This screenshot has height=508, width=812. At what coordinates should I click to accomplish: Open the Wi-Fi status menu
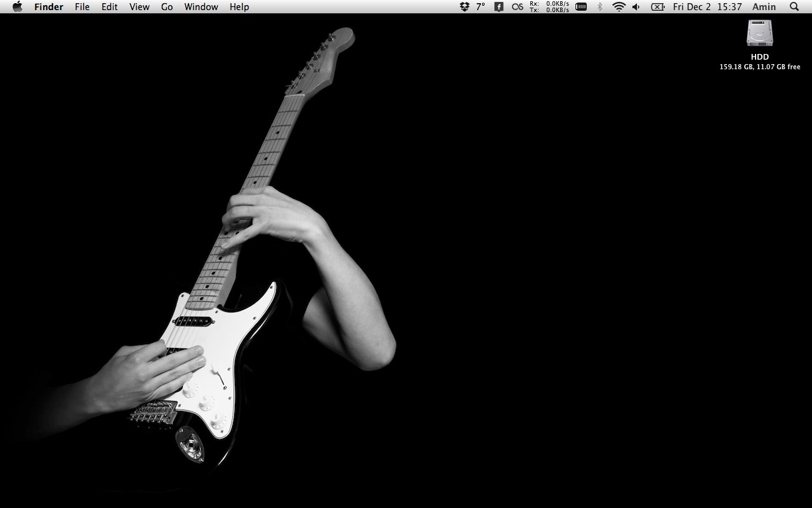pos(619,7)
